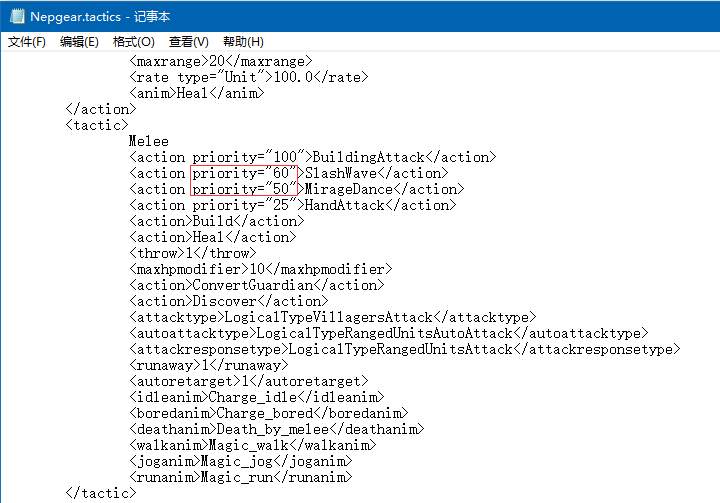Open the 文件(F) menu

coord(27,42)
